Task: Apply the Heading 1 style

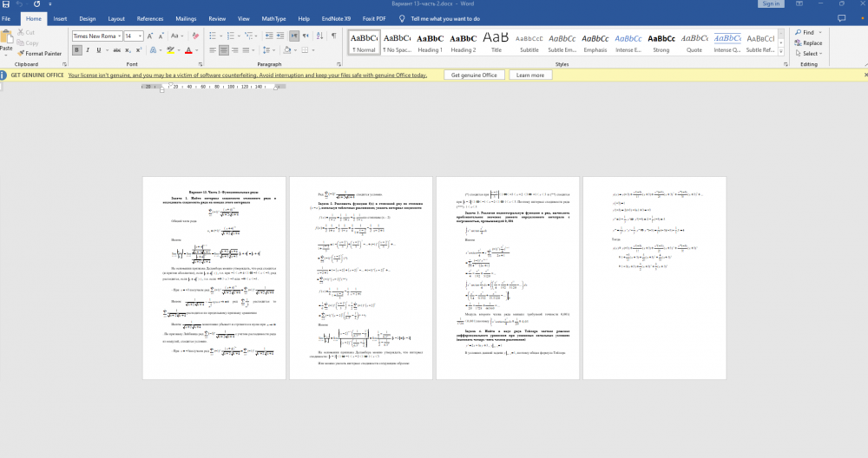Action: click(431, 43)
